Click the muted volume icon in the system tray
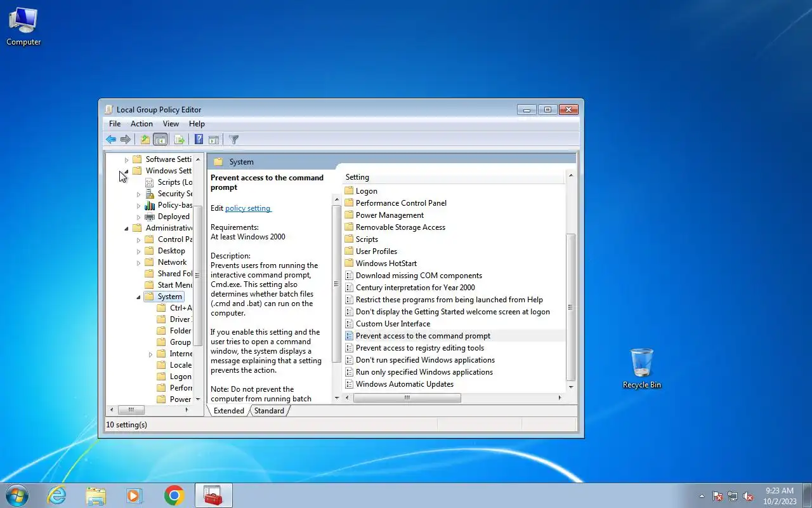The width and height of the screenshot is (812, 508). coord(748,496)
